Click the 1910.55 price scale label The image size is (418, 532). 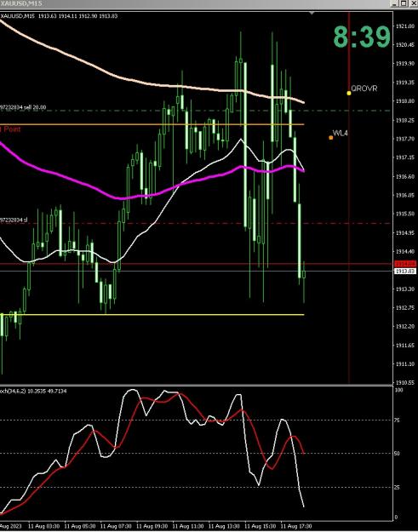click(x=404, y=383)
